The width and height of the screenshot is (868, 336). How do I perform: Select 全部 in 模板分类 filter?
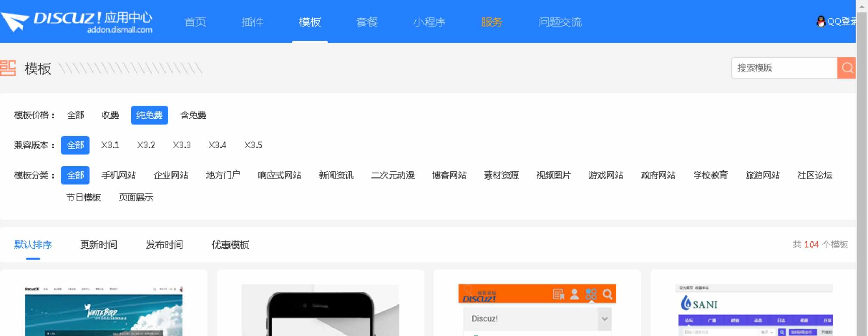pos(75,175)
